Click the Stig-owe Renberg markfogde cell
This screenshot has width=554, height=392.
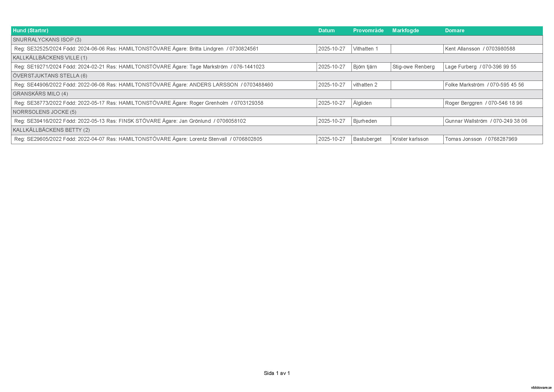point(413,67)
